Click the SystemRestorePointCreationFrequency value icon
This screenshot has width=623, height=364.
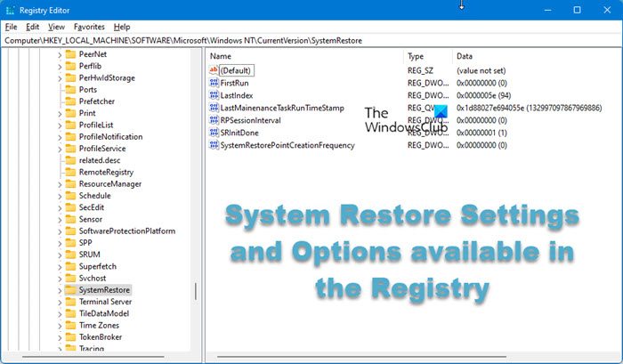[x=214, y=145]
